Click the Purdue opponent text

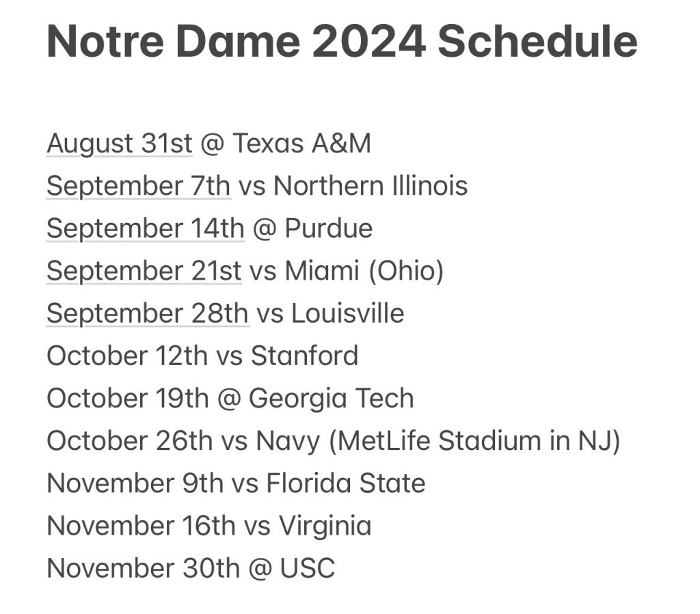point(328,228)
